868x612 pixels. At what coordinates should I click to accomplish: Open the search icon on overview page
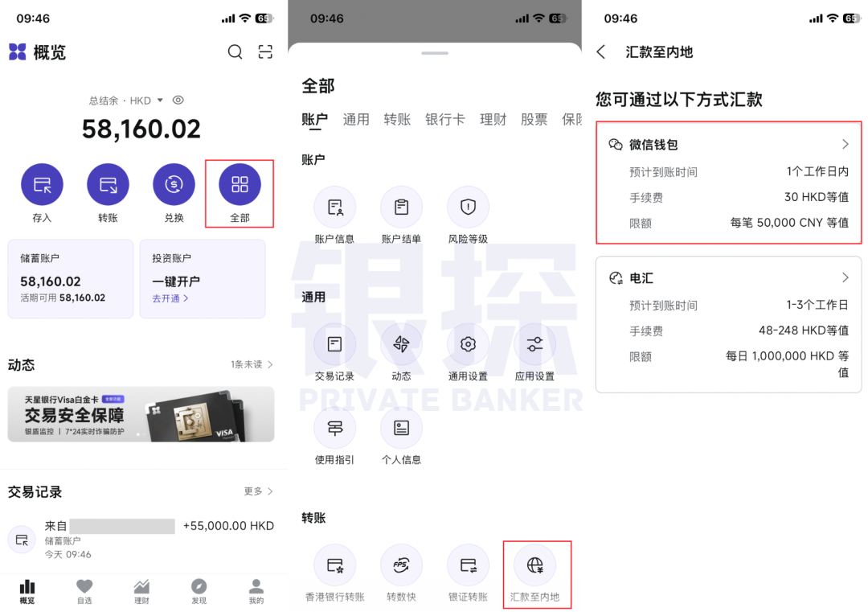(235, 51)
